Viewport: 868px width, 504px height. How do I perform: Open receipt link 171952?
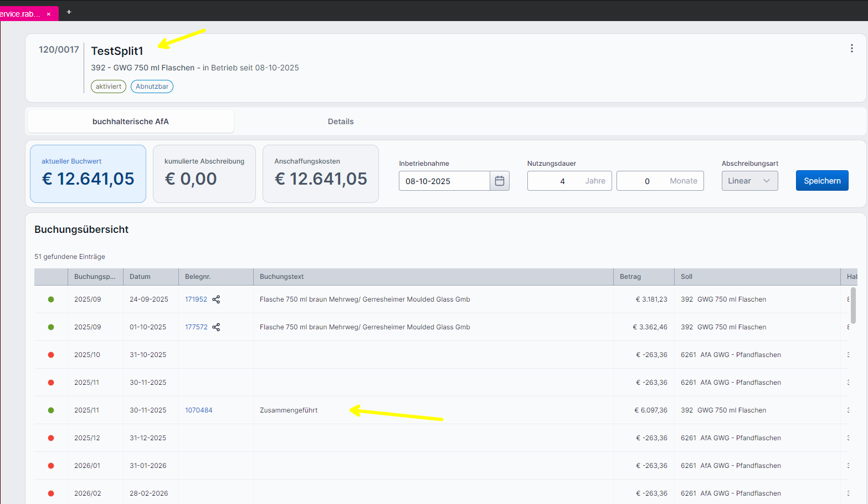pyautogui.click(x=196, y=299)
